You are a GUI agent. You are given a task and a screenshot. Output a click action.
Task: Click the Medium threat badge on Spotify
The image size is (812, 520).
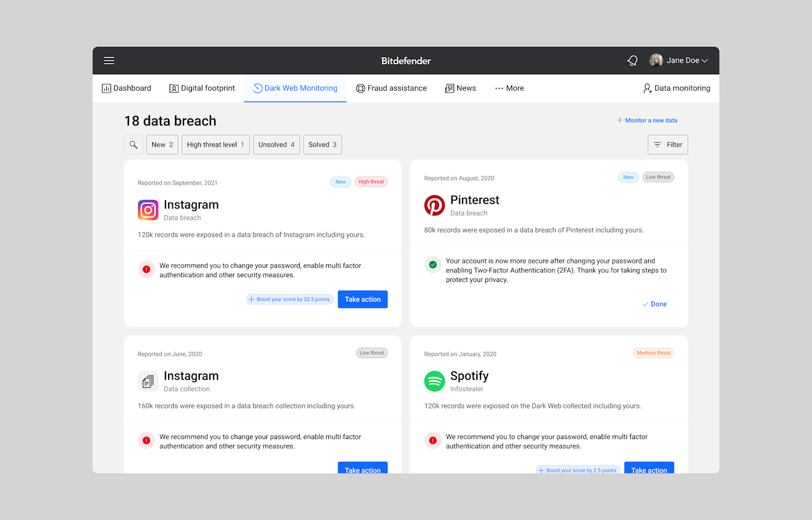653,353
